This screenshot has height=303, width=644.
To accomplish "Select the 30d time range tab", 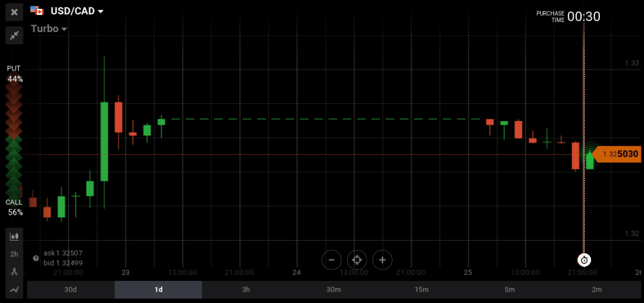I will 70,289.
